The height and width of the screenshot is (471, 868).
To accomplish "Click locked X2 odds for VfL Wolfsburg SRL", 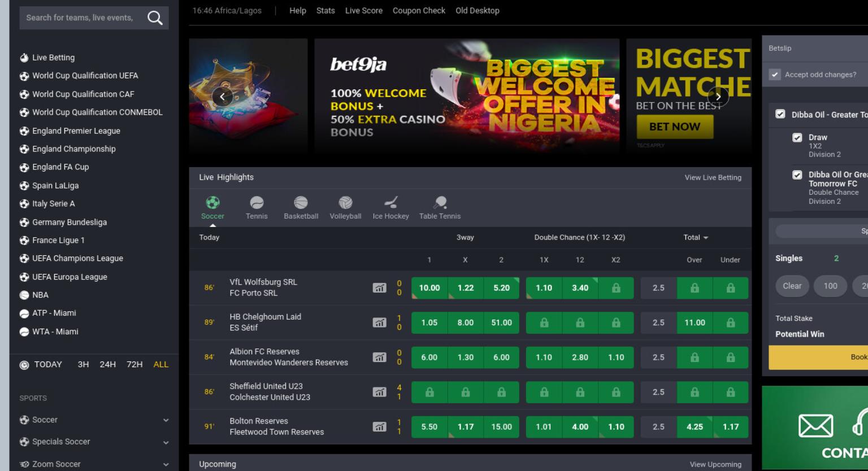I will pos(616,288).
